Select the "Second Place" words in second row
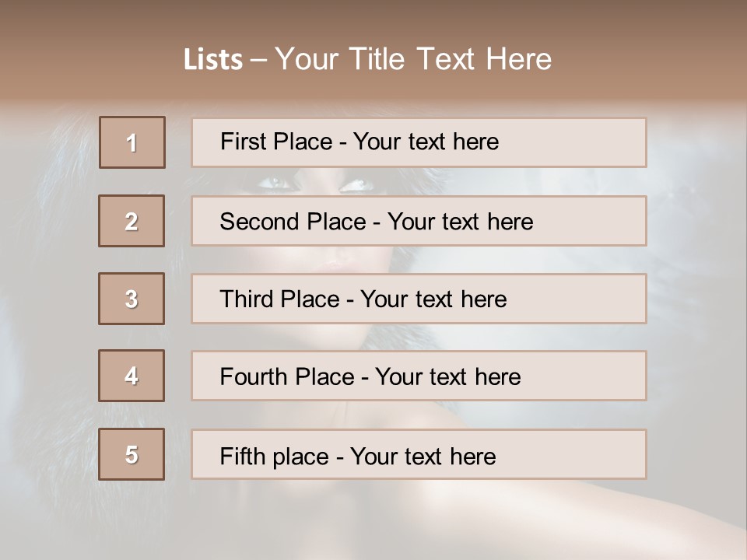This screenshot has height=560, width=747. [293, 222]
